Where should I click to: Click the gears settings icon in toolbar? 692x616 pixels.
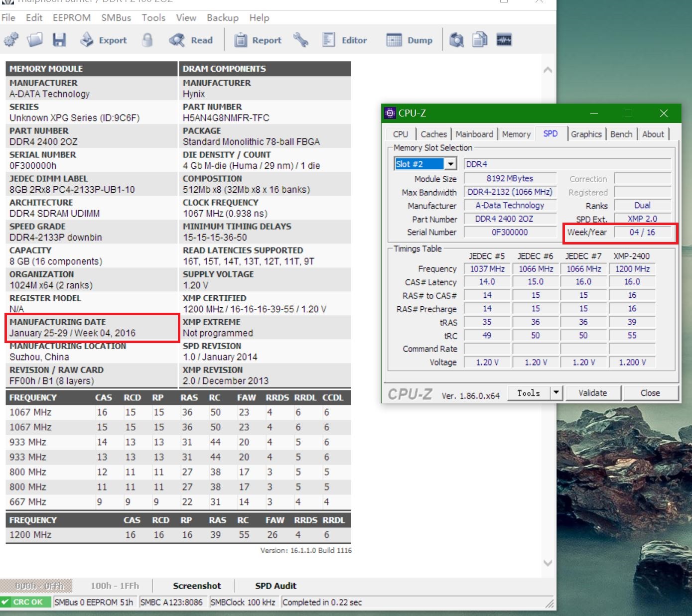tap(11, 40)
